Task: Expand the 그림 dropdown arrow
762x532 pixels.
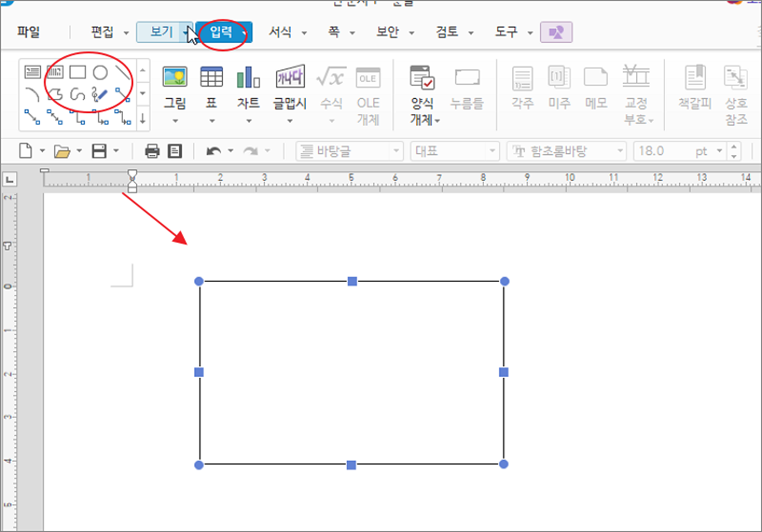Action: [175, 121]
